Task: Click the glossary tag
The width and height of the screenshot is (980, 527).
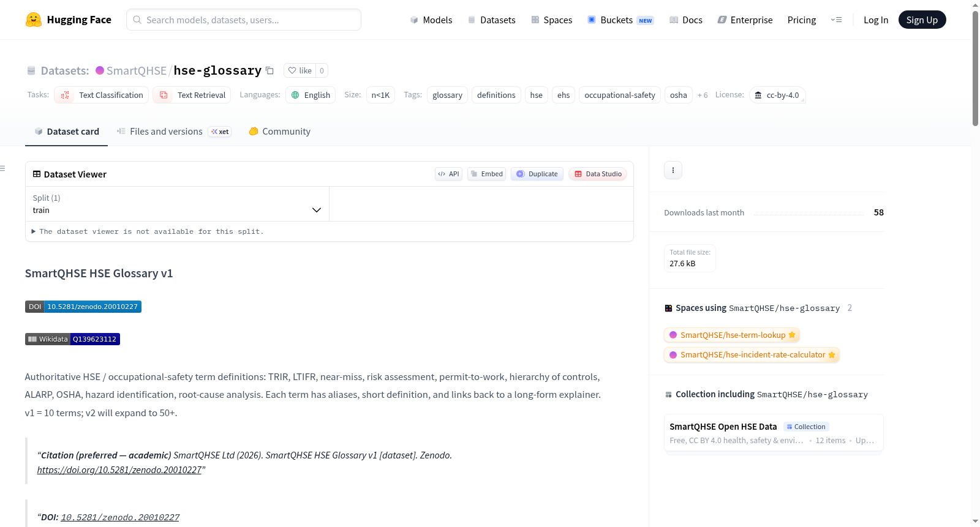Action: point(447,95)
